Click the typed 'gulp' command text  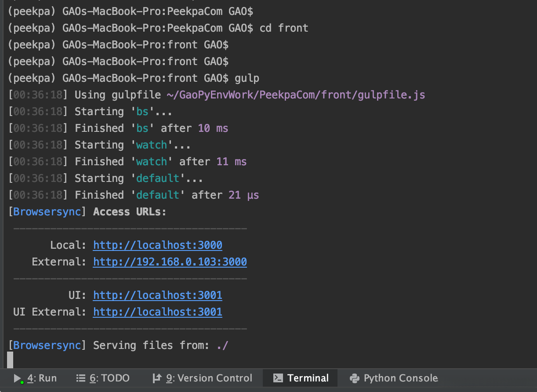point(247,78)
